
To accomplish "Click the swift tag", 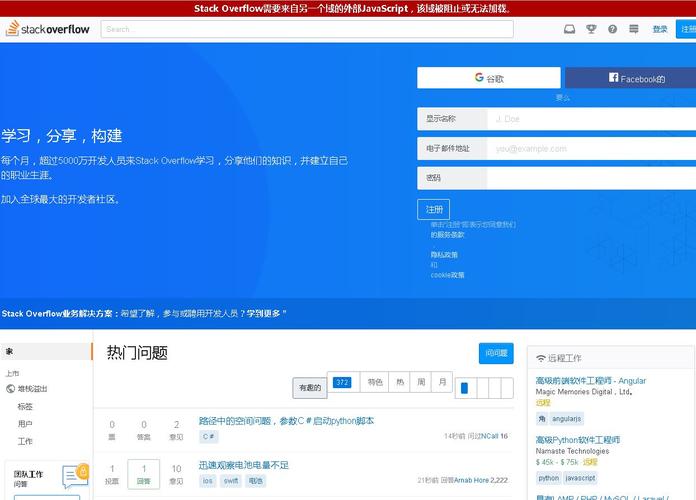I will coord(231,481).
